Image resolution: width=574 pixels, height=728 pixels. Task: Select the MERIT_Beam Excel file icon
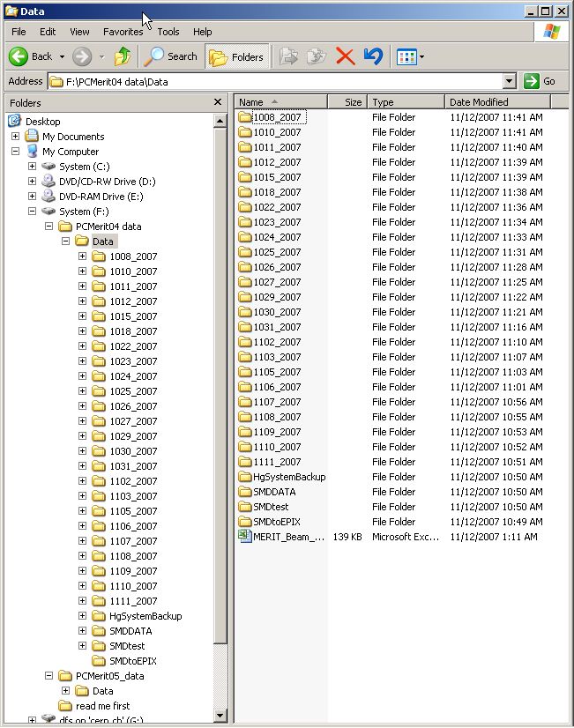point(245,536)
